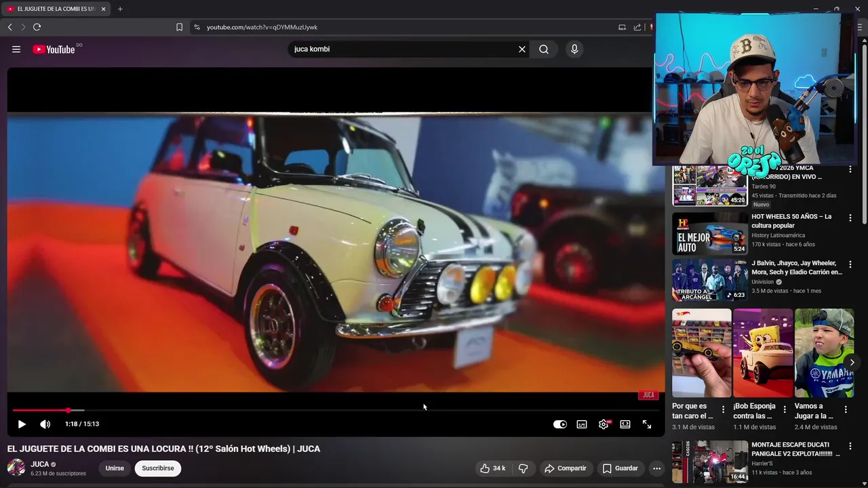The image size is (868, 488).
Task: Turn on subtitles/closed captions
Action: point(582,424)
